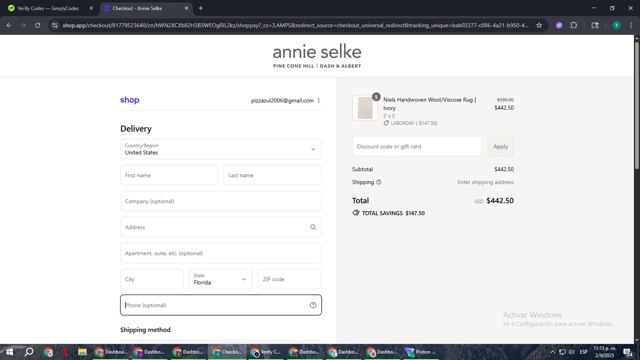Click the browser address bar URL

295,25
